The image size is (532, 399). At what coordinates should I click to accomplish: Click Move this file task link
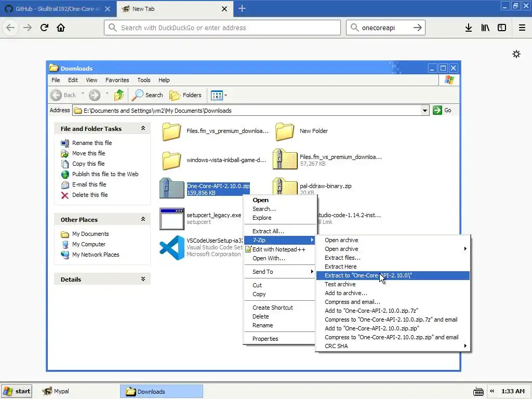click(88, 153)
